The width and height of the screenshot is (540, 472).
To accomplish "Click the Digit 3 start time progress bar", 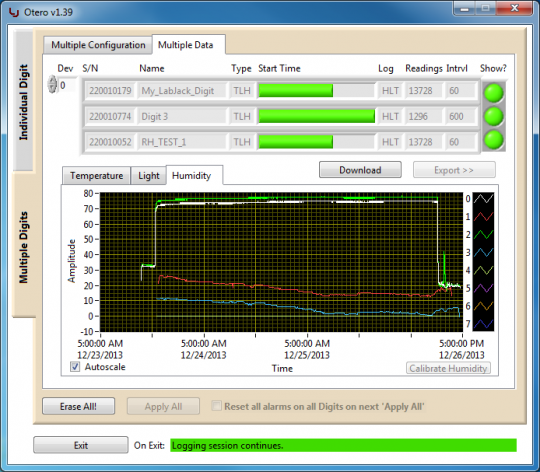I will (x=316, y=116).
